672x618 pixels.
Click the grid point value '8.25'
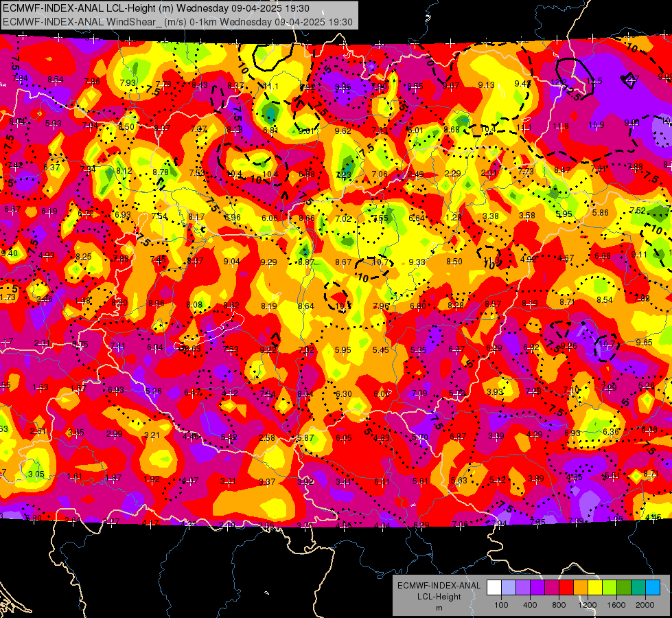84,256
